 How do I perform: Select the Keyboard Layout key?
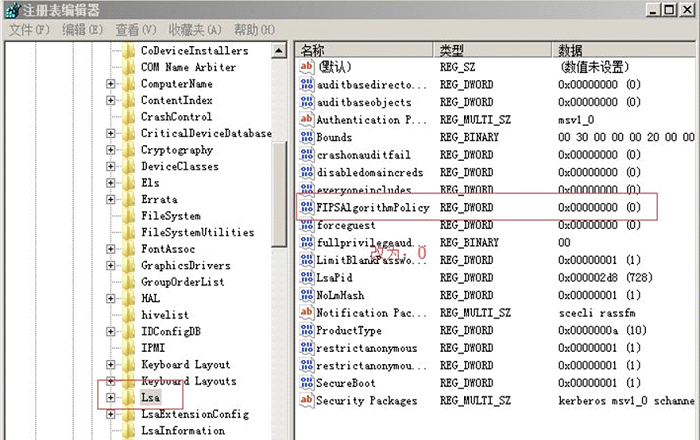(x=185, y=365)
